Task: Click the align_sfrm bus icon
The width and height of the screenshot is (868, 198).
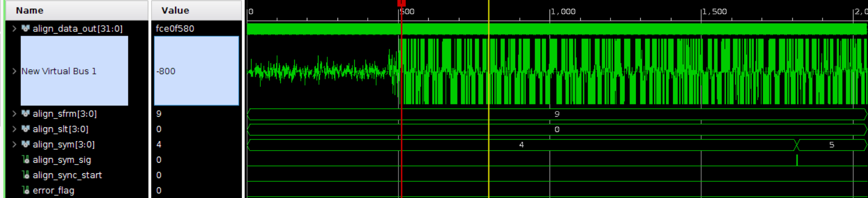Action: pos(26,113)
